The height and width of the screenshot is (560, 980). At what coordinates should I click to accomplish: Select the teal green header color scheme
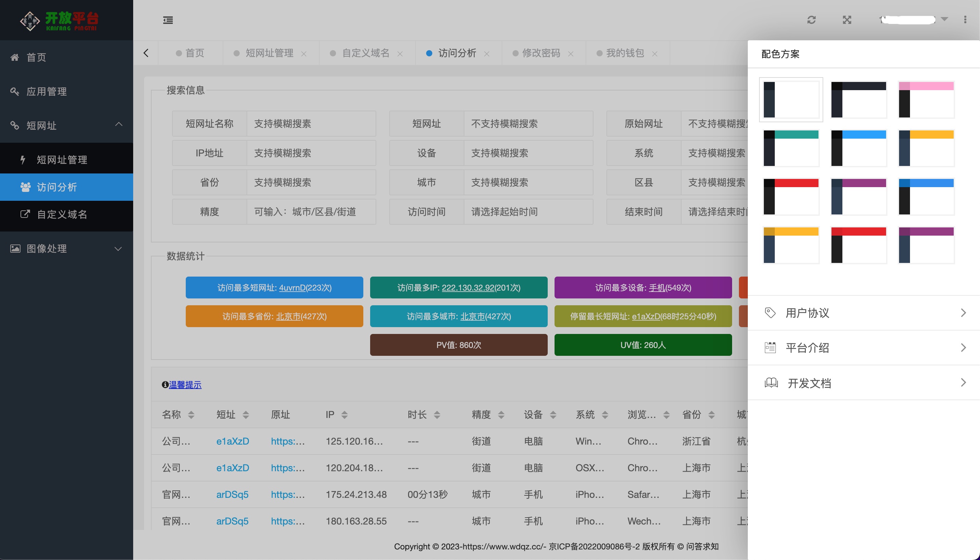(x=791, y=148)
